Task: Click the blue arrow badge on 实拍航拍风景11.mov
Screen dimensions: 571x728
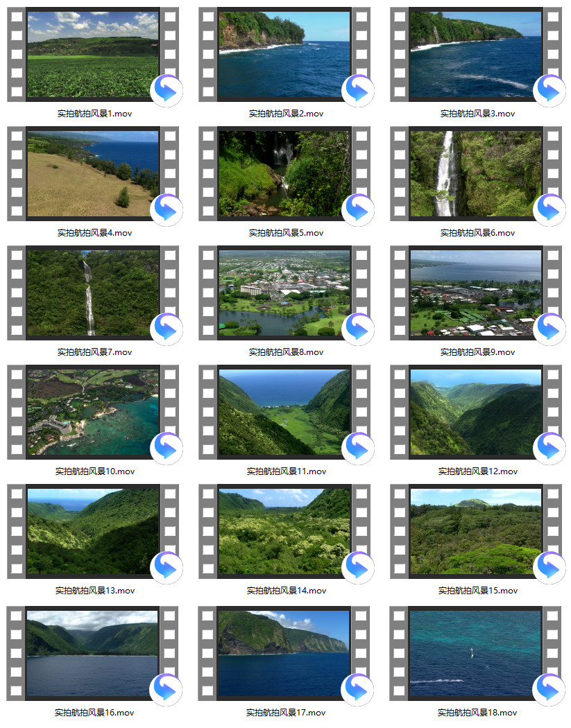Action: click(x=358, y=448)
